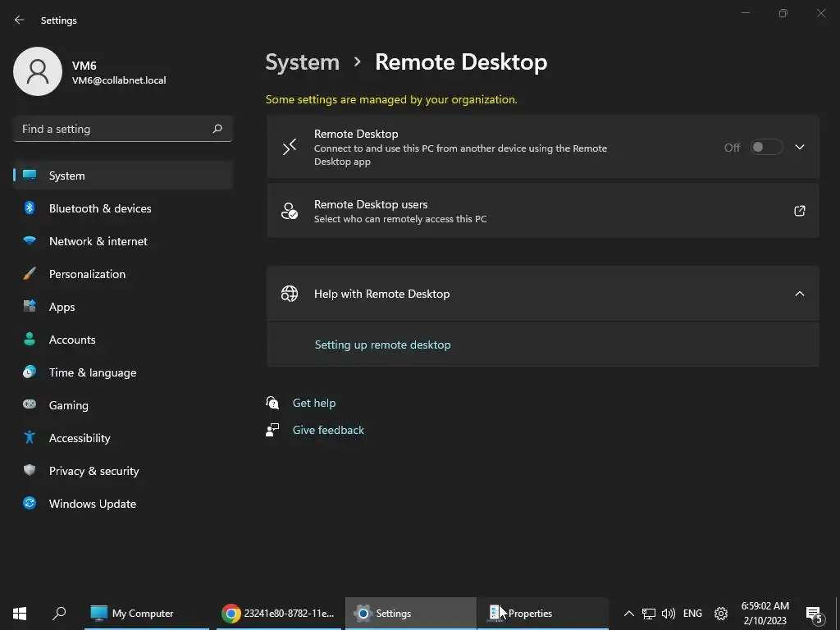The width and height of the screenshot is (840, 630).
Task: Open the volume speaker tray icon
Action: click(x=668, y=614)
